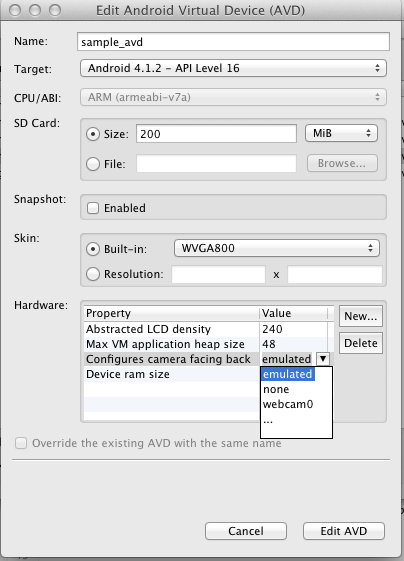The height and width of the screenshot is (561, 404).
Task: Click the SD Card File path field
Action: 216,164
